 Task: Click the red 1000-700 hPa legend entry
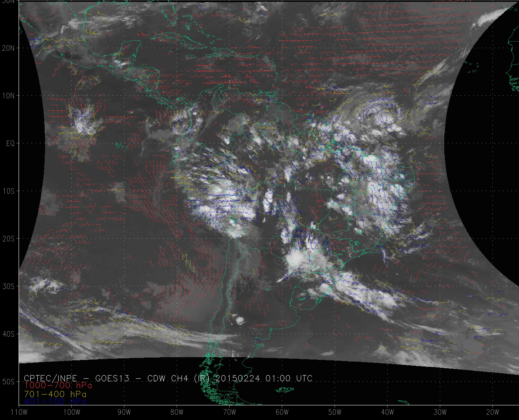pyautogui.click(x=58, y=385)
